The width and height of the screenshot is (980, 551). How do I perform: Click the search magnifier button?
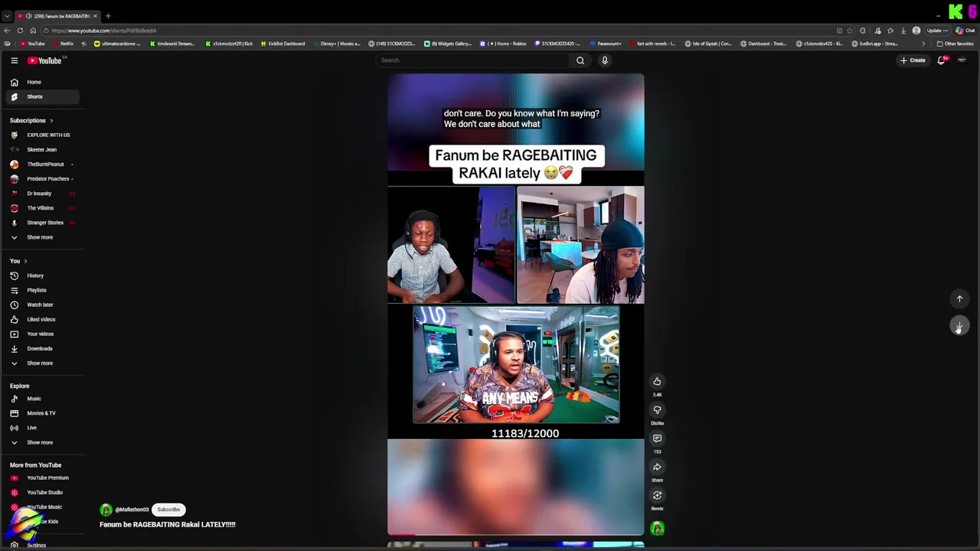pyautogui.click(x=580, y=60)
